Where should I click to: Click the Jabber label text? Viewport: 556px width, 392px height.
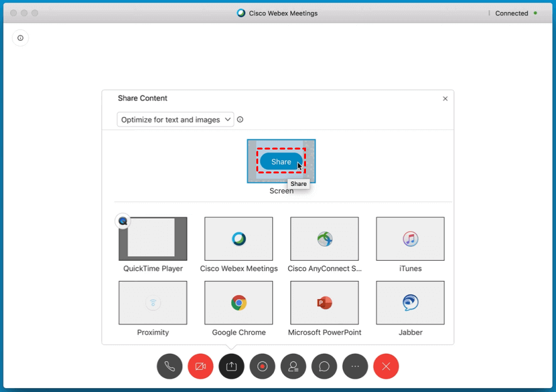click(410, 332)
